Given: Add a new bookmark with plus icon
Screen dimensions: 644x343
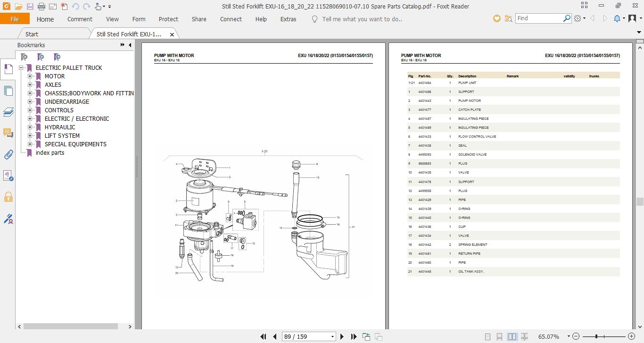Looking at the screenshot, I should click(41, 57).
